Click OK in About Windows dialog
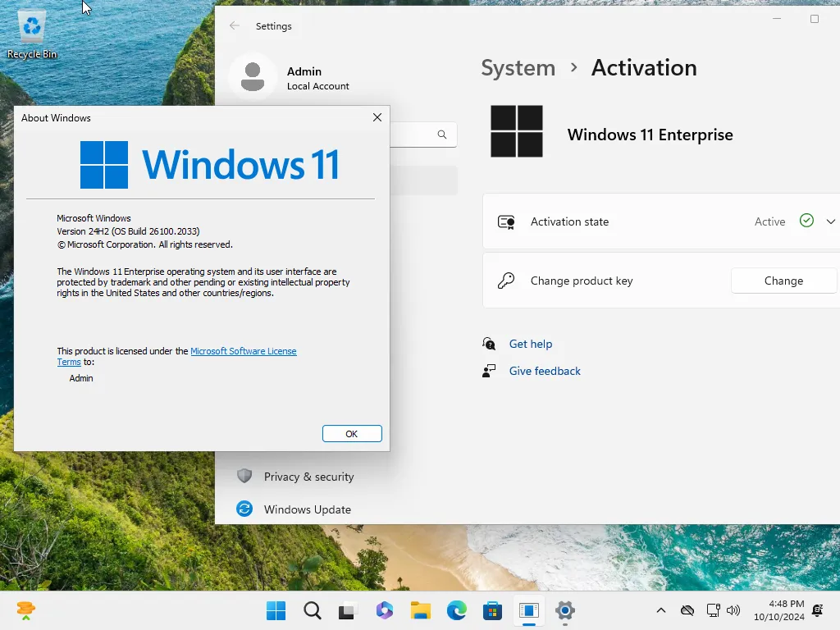The width and height of the screenshot is (840, 630). (352, 433)
